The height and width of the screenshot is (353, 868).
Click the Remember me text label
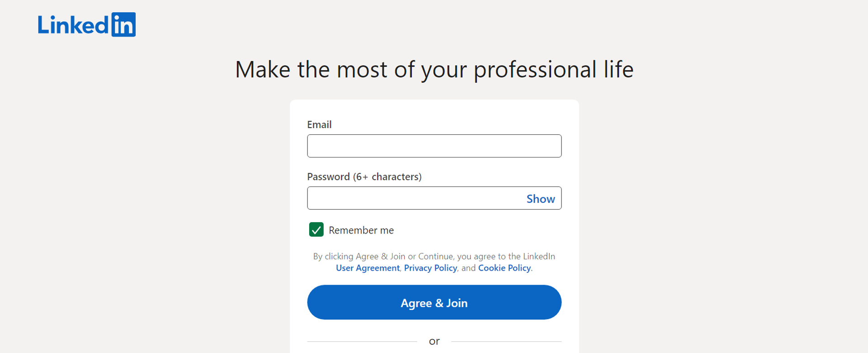pos(361,230)
